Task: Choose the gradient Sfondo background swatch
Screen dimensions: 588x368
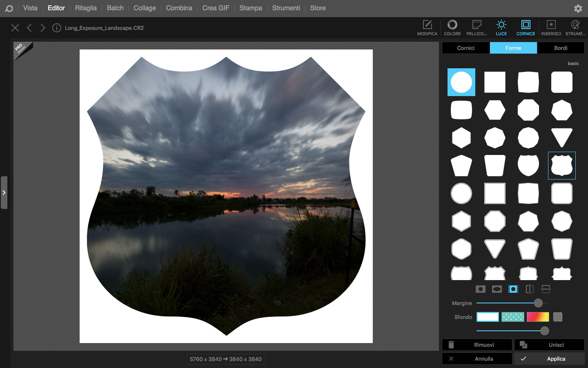Action: coord(538,317)
